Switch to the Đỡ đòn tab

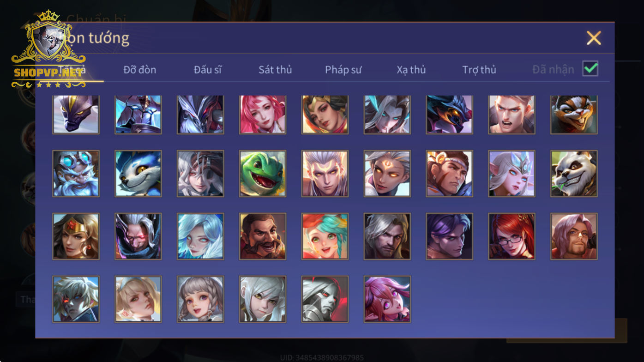coord(140,70)
